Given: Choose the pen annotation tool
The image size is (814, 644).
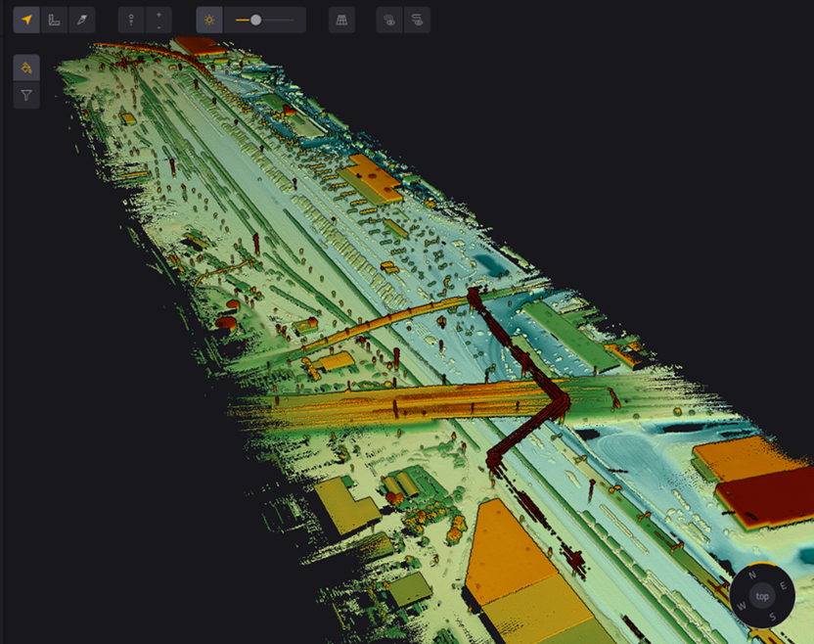Looking at the screenshot, I should [x=82, y=20].
